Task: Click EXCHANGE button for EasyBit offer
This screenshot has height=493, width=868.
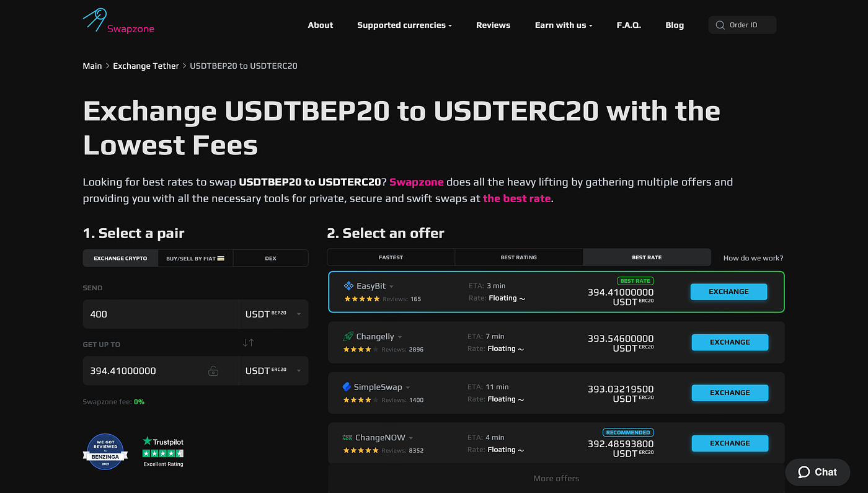Action: click(x=728, y=291)
